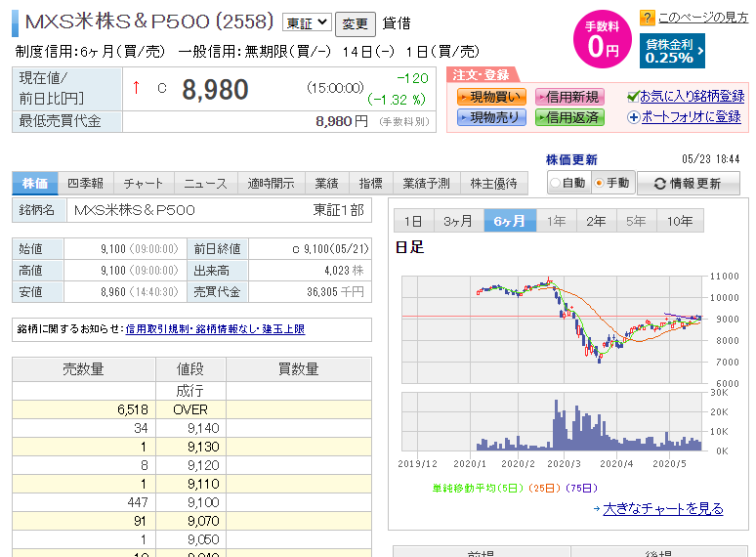Viewport: 756px width, 557px height.
Task: Click the 出来高 value 4,023 株
Action: coord(344,271)
